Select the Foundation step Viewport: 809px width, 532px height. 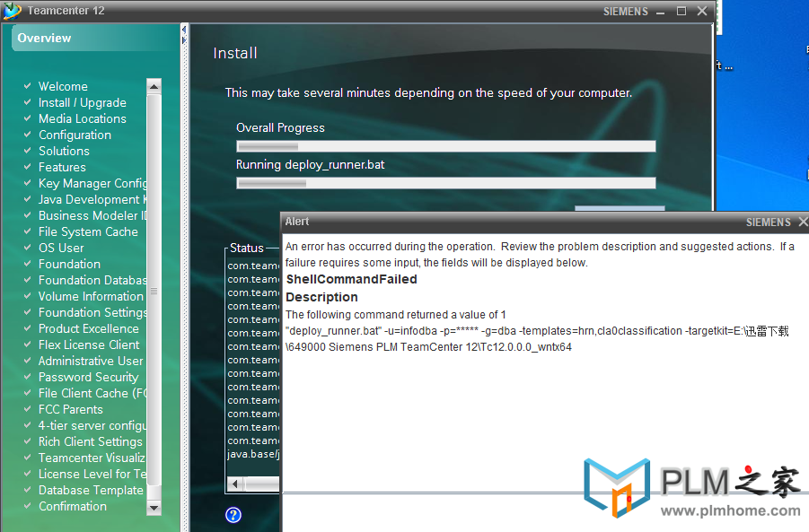[69, 264]
